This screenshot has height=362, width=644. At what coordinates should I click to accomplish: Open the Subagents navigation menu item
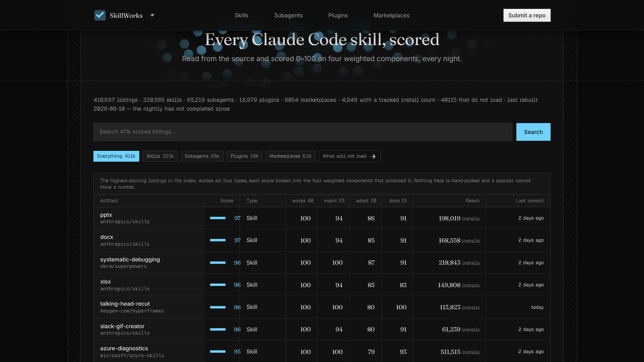tap(288, 15)
